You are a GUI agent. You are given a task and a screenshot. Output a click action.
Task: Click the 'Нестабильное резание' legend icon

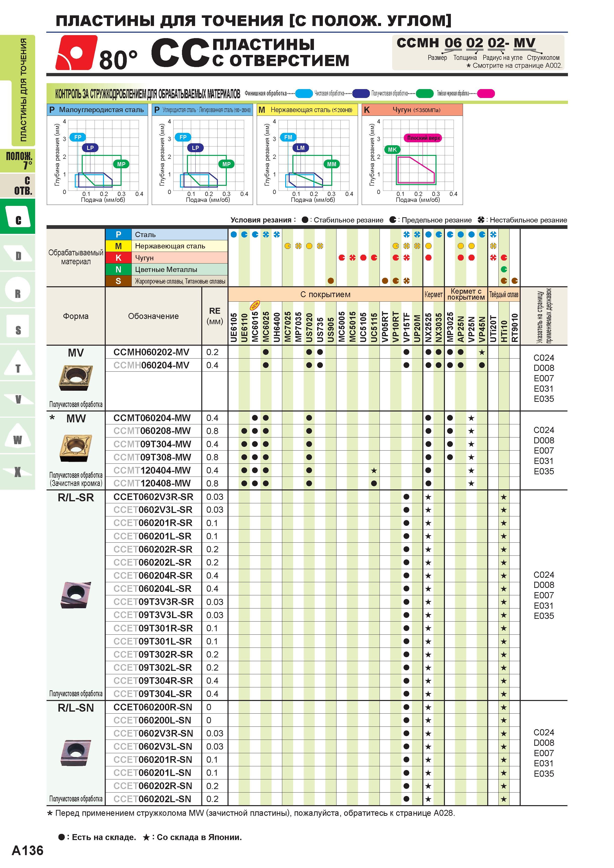pos(481,220)
